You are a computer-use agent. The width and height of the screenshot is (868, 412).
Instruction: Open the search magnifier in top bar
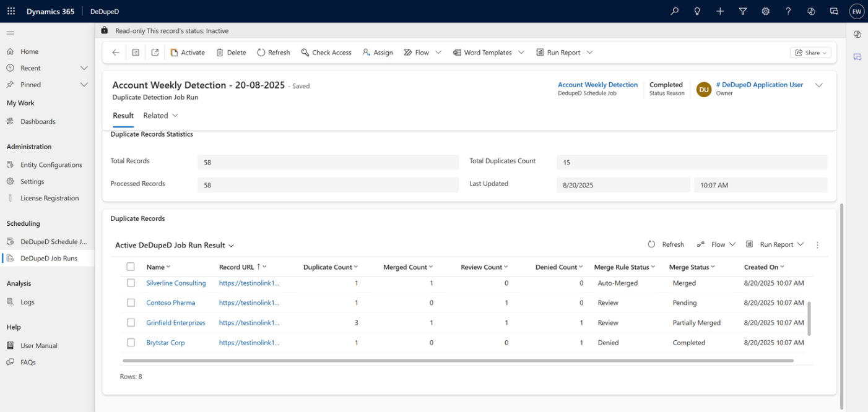(x=674, y=11)
